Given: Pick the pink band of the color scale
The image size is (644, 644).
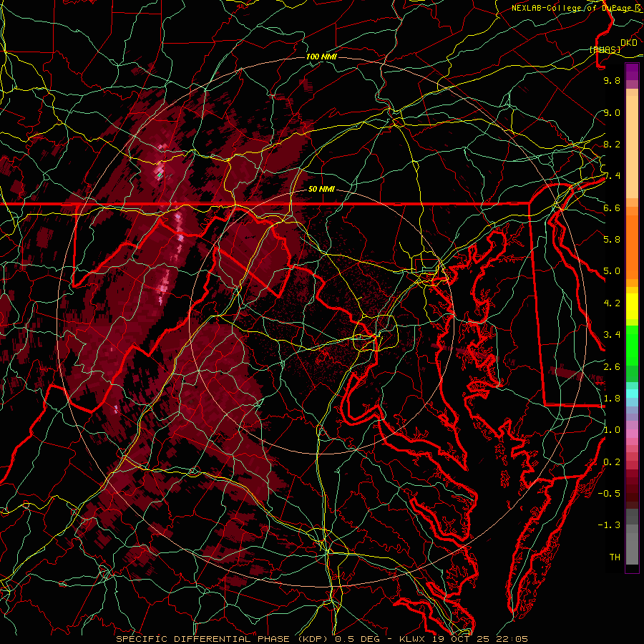Looking at the screenshot, I should (x=632, y=434).
